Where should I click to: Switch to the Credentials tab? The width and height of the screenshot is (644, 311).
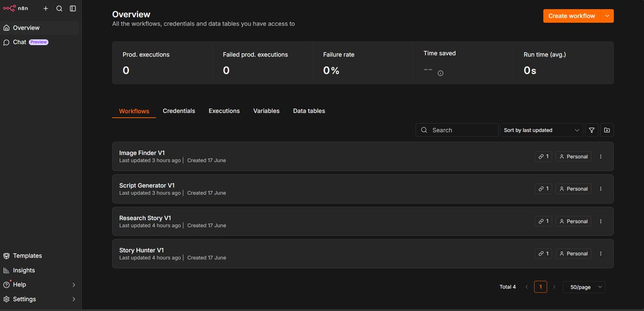[179, 111]
